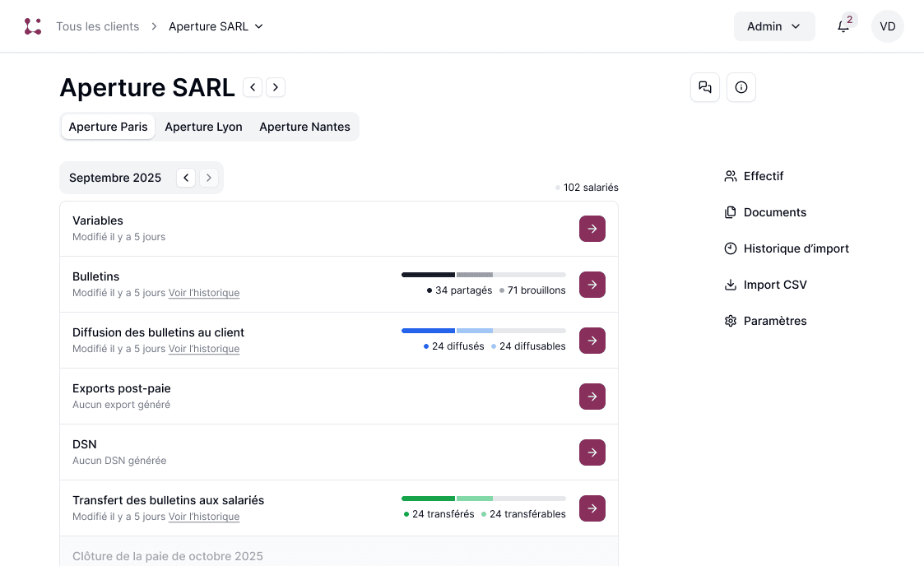View the Historique d'import

point(796,248)
